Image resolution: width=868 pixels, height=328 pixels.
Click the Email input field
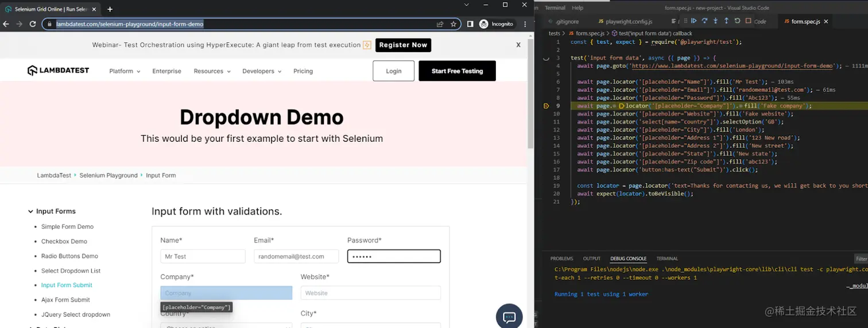(x=296, y=256)
